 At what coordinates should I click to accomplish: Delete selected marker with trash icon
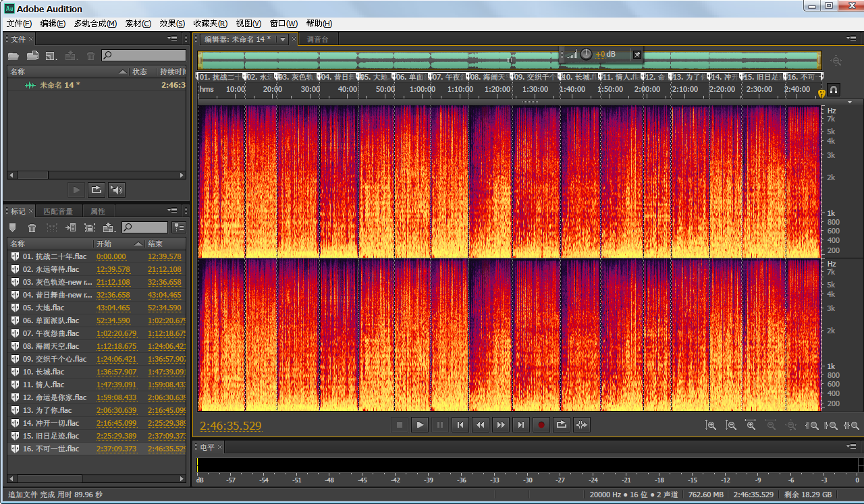(x=32, y=228)
